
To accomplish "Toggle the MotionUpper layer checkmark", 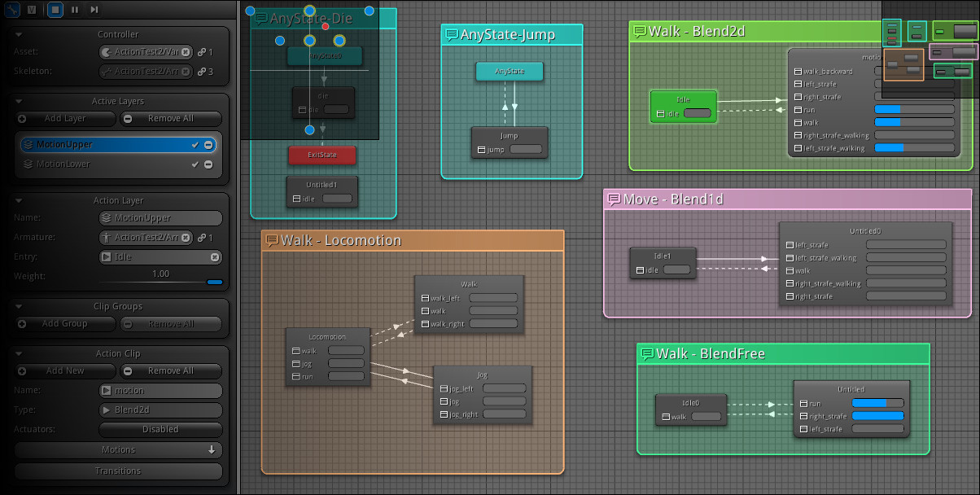I will (195, 145).
